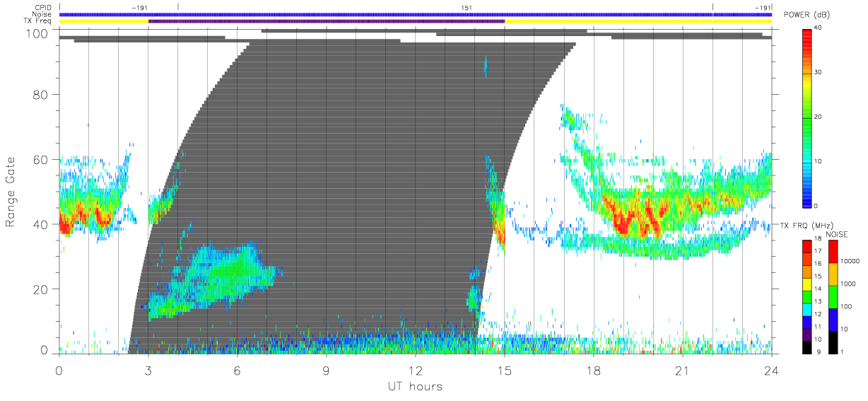This screenshot has width=868, height=401.
Task: Click x-axis tick label '3'
Action: pos(148,371)
